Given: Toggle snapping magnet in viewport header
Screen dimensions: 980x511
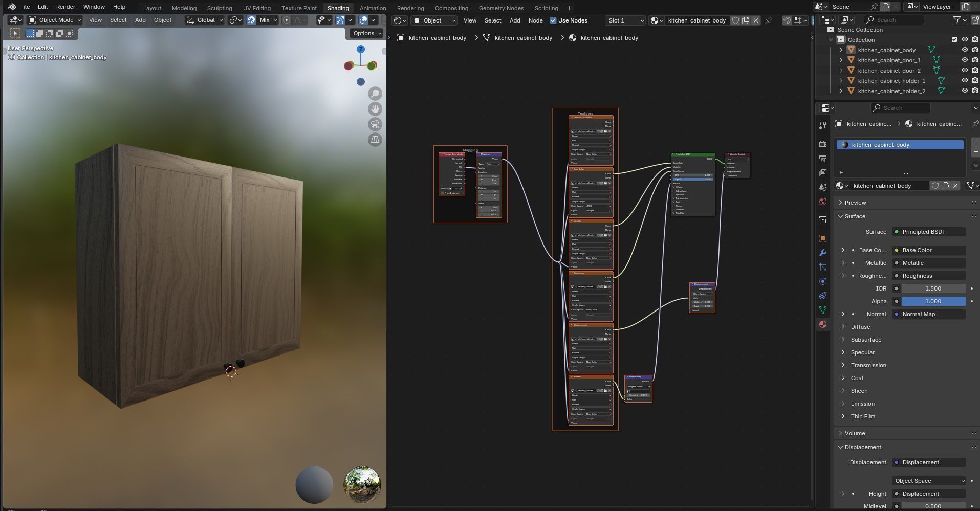Looking at the screenshot, I should point(251,20).
